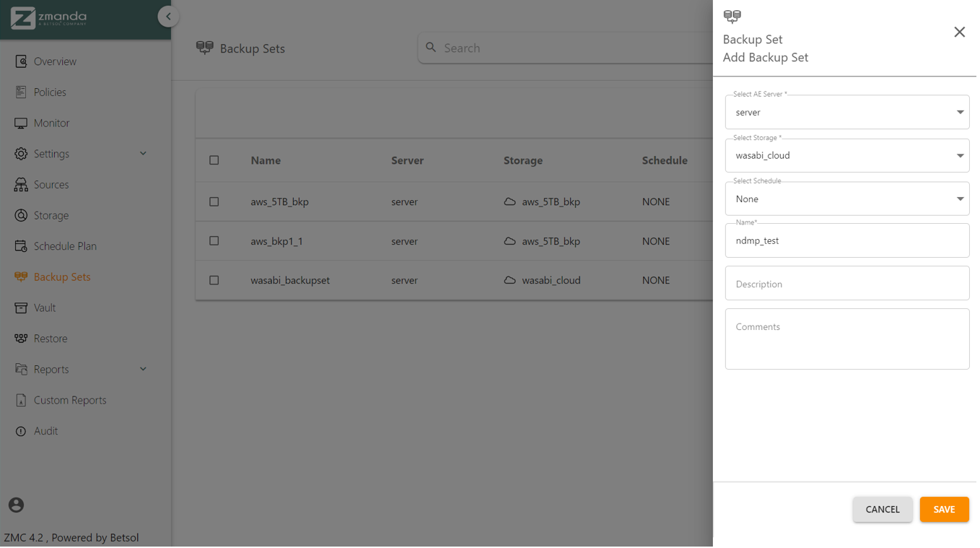The image size is (980, 548).
Task: Click NONE schedule in aws_bkp1_1 row
Action: click(x=658, y=242)
